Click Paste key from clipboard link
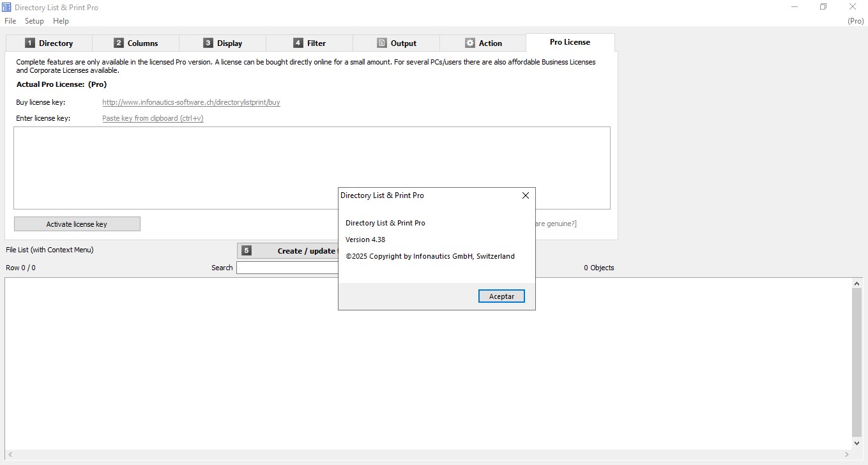This screenshot has width=868, height=465. point(153,118)
